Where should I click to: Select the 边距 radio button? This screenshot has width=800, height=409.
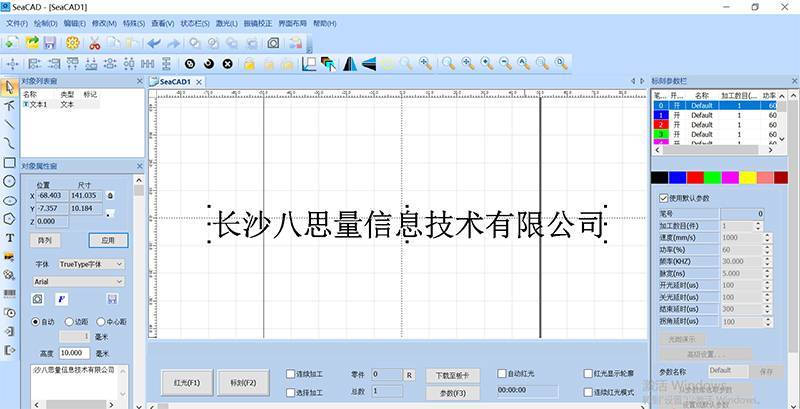69,322
